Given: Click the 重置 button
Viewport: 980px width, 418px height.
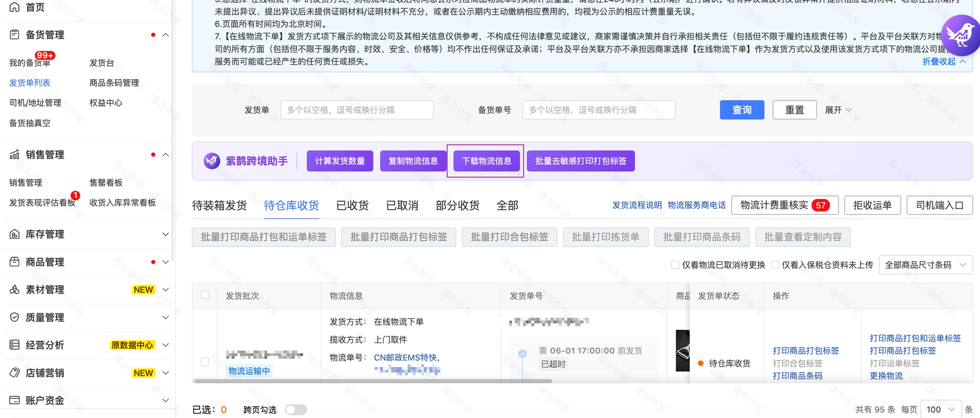Looking at the screenshot, I should point(794,110).
